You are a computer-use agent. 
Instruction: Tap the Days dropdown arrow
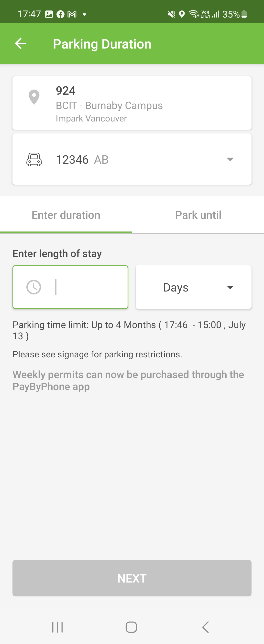230,287
